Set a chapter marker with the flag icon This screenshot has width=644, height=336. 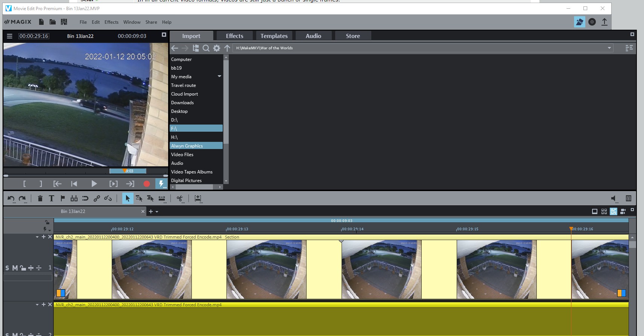[x=63, y=198]
